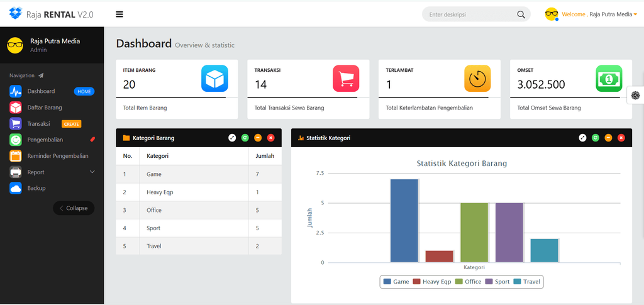This screenshot has height=305, width=644.
Task: Click the red tag on Pengembalian
Action: (92, 140)
